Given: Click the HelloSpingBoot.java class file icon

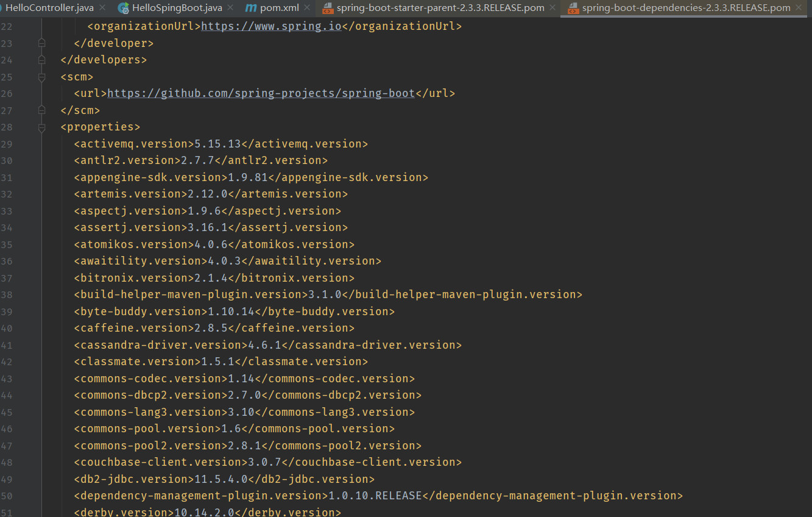Looking at the screenshot, I should coord(124,8).
